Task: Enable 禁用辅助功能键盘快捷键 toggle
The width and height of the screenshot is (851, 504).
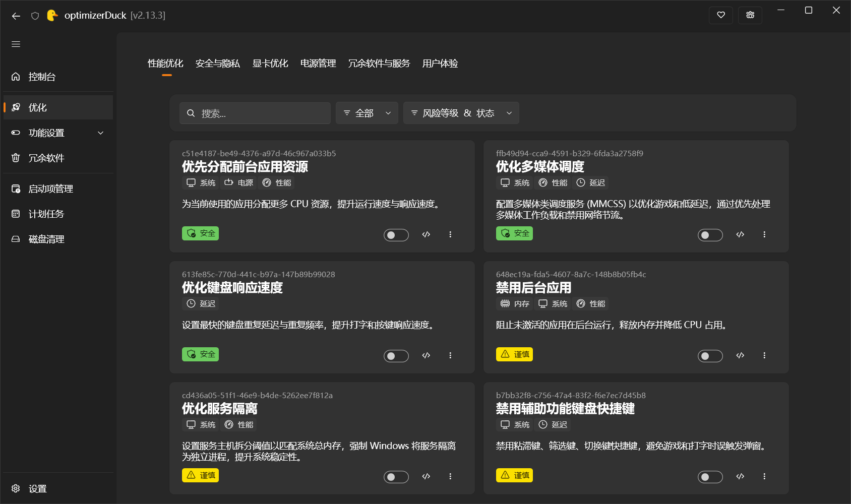Action: (710, 477)
